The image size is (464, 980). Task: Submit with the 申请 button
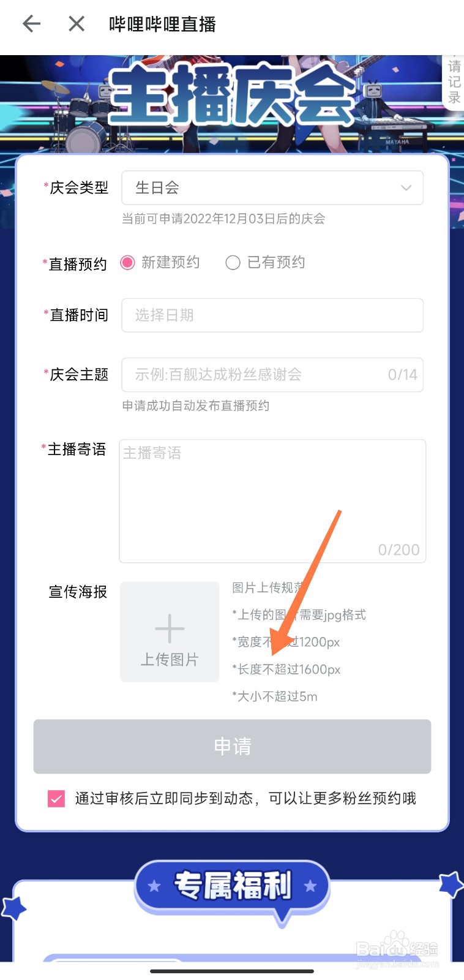click(232, 747)
